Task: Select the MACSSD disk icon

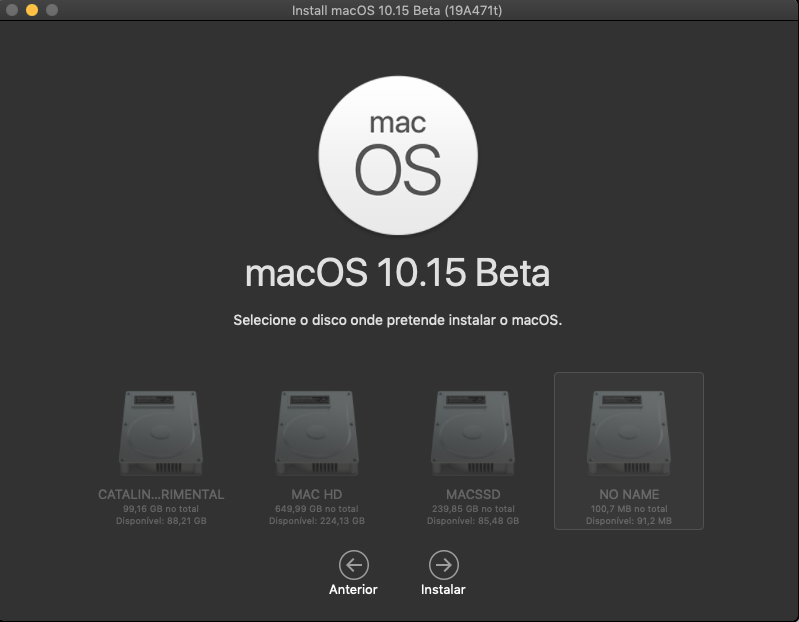Action: (473, 434)
